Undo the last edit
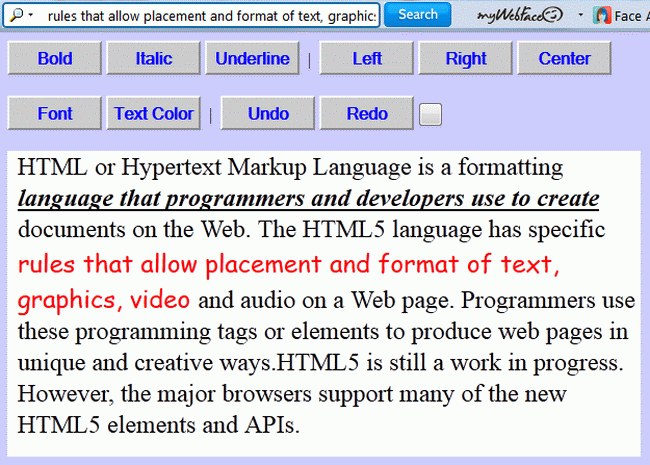The height and width of the screenshot is (465, 650). [x=268, y=113]
